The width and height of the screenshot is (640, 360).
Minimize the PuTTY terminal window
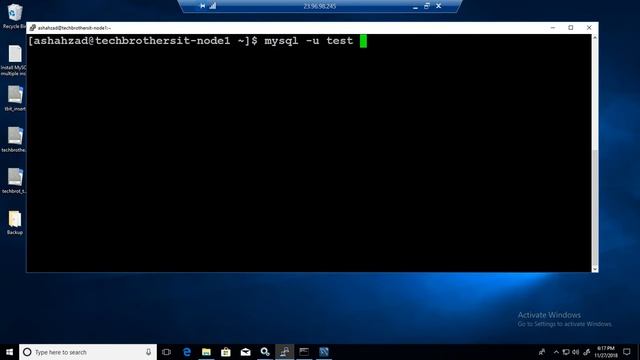(553, 28)
